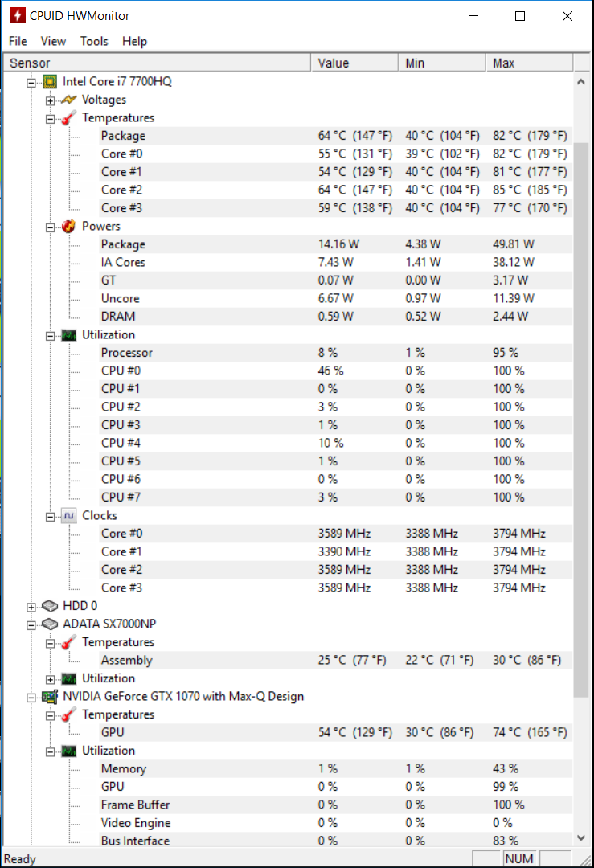Collapse the Intel Core i7 7700HQ node
The width and height of the screenshot is (594, 868).
click(31, 83)
